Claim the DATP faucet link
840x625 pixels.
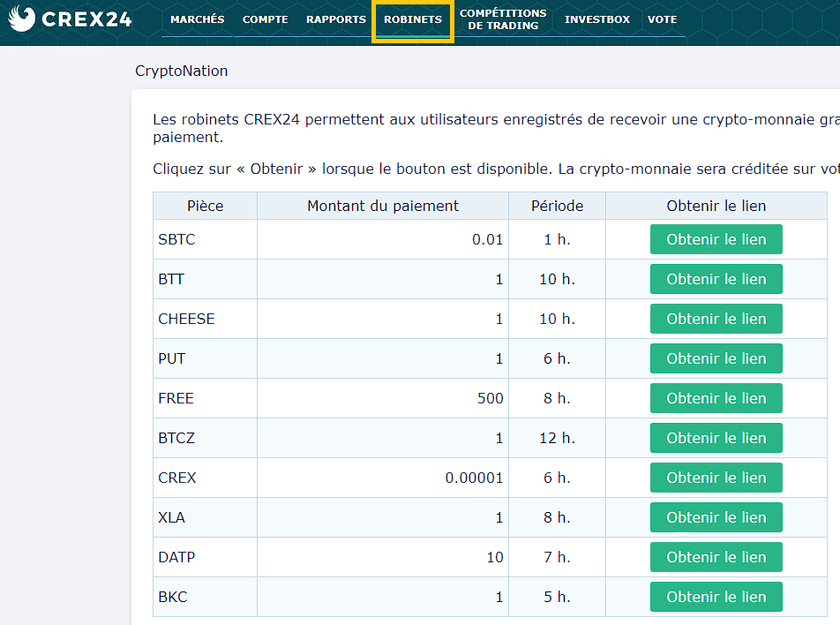pyautogui.click(x=716, y=556)
